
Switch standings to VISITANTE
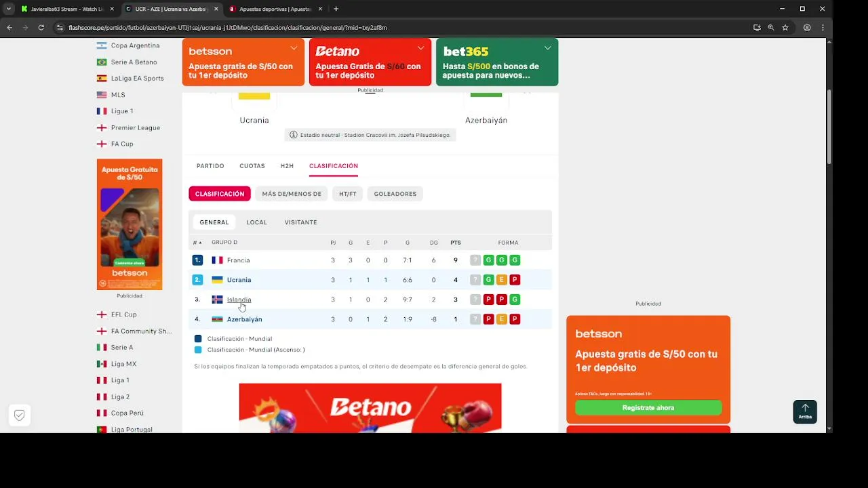point(300,222)
